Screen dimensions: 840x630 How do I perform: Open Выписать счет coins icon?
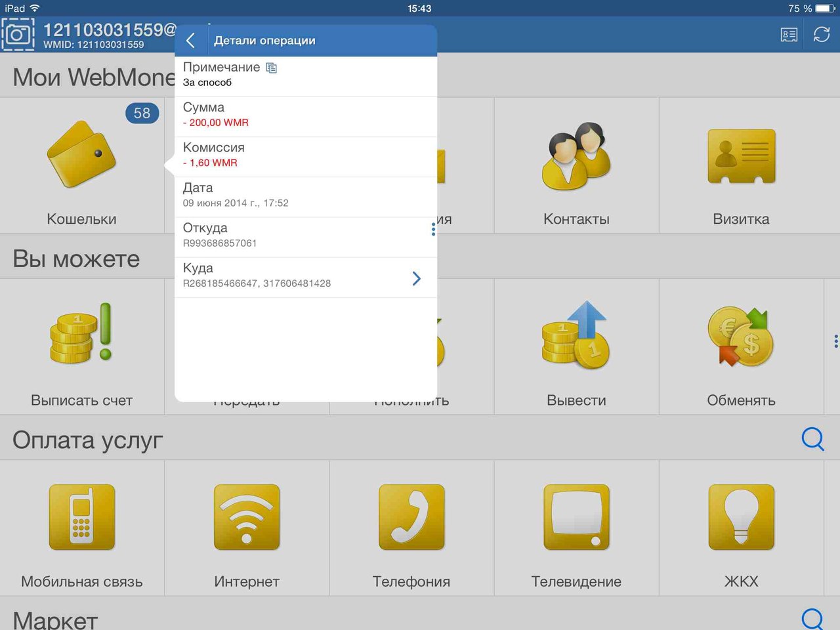(x=81, y=333)
